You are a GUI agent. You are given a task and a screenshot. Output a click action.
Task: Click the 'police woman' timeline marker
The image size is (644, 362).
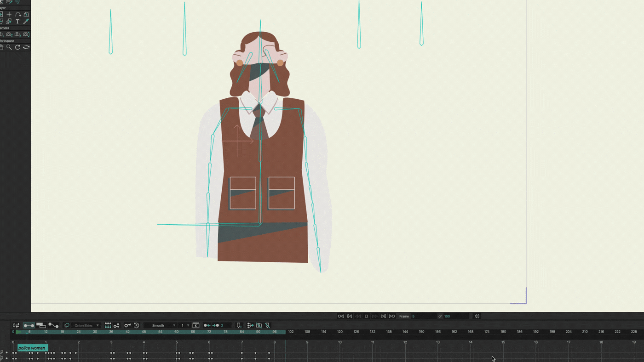[32, 348]
